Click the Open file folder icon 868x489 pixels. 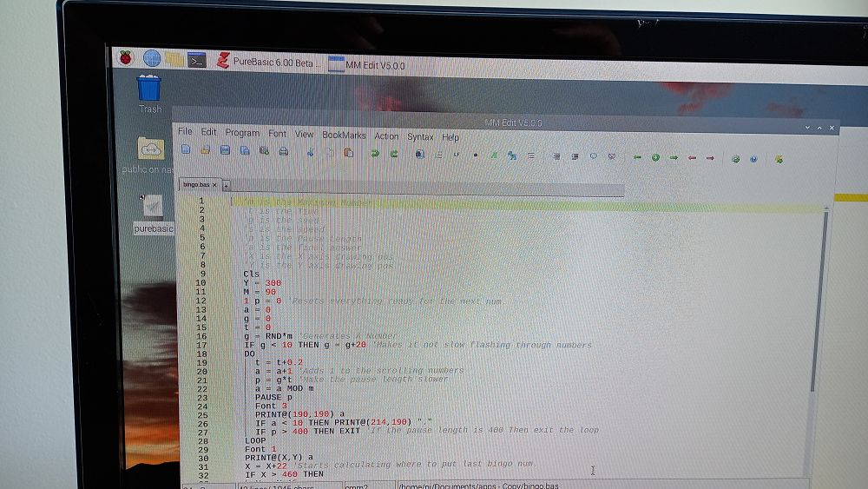click(206, 151)
